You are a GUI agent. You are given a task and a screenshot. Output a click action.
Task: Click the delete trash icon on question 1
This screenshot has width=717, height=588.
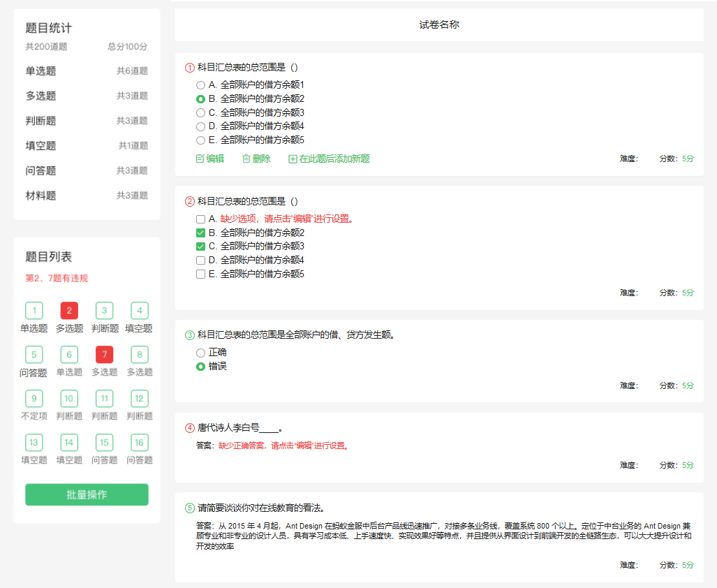[x=246, y=159]
